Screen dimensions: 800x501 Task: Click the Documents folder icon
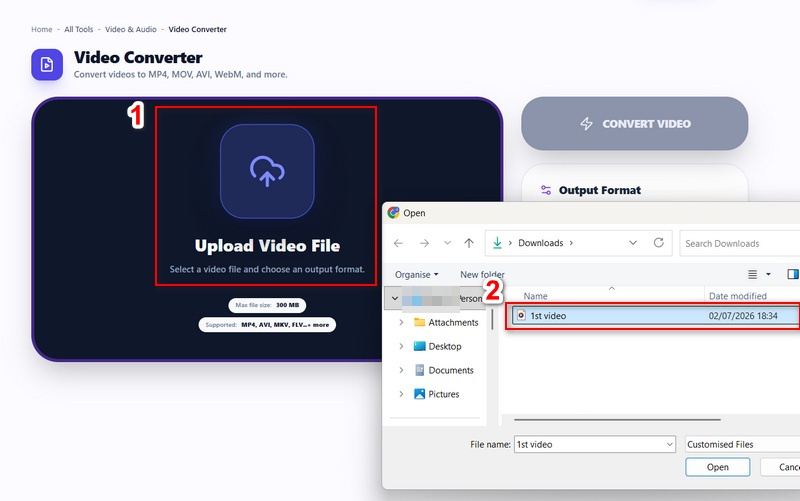pyautogui.click(x=419, y=370)
